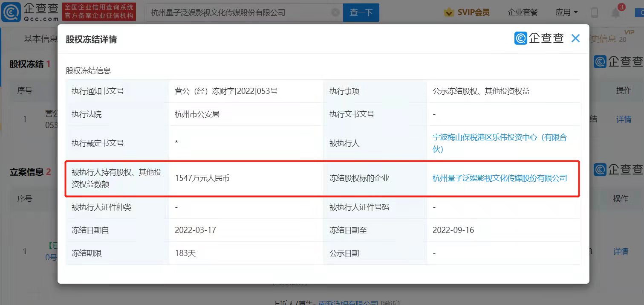The height and width of the screenshot is (305, 644).
Task: Click the 冻结股权标的企业 label cell
Action: 375,178
